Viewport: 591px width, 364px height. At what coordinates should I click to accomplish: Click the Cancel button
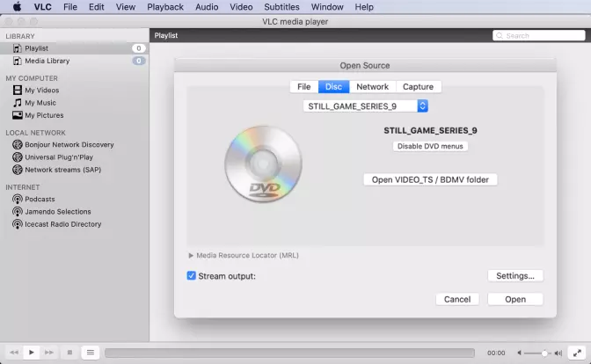pyautogui.click(x=457, y=299)
